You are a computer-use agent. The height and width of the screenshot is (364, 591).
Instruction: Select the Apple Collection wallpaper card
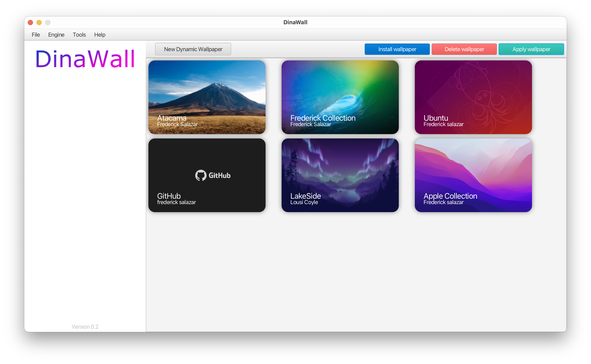click(473, 175)
